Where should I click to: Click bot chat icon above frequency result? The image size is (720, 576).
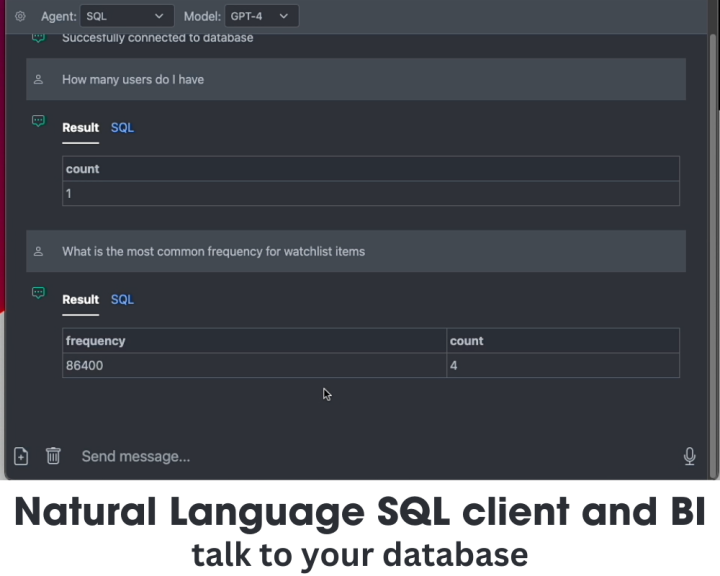pyautogui.click(x=39, y=293)
